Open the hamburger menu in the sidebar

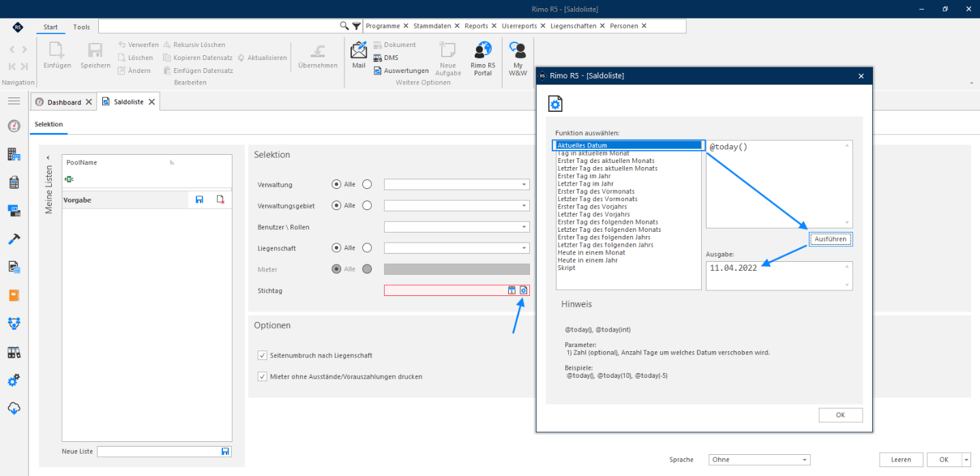click(x=14, y=101)
